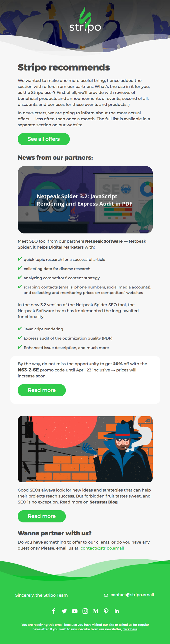The height and width of the screenshot is (644, 170).
Task: Open the Netpeak Spider 3.2 banner image
Action: pos(85,200)
